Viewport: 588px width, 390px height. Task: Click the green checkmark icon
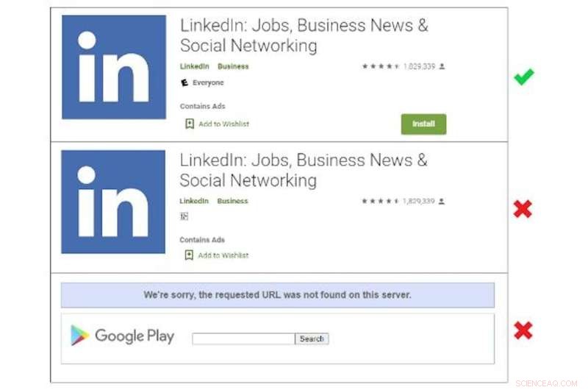point(523,77)
